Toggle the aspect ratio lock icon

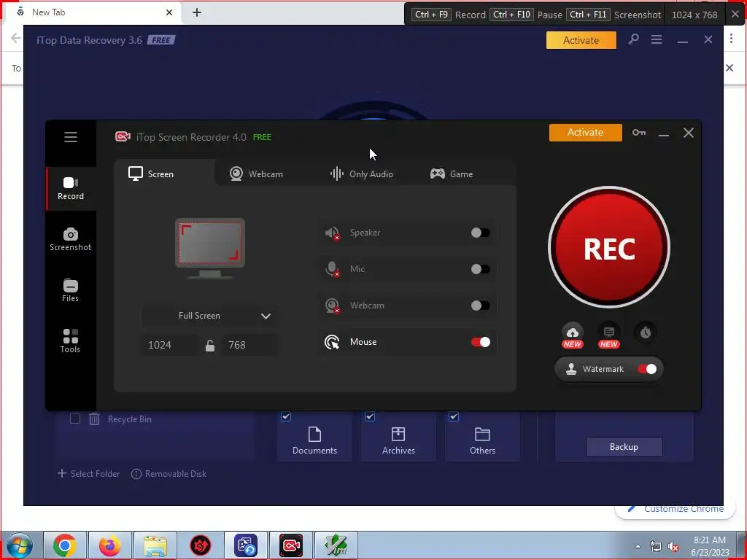click(209, 345)
